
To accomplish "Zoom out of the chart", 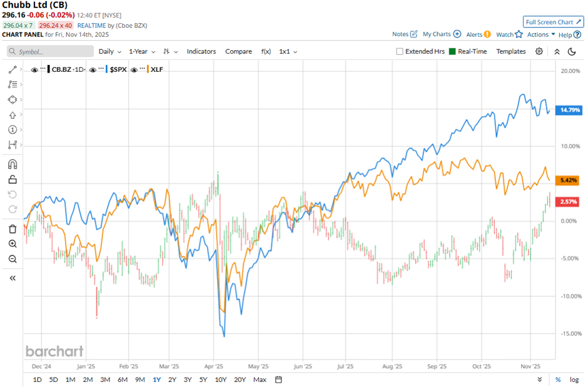I will (13, 259).
